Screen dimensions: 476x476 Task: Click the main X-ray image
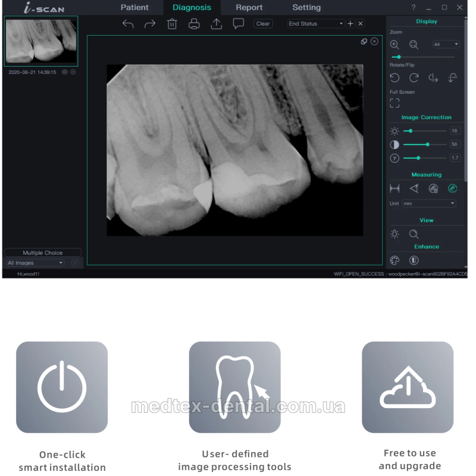[234, 150]
